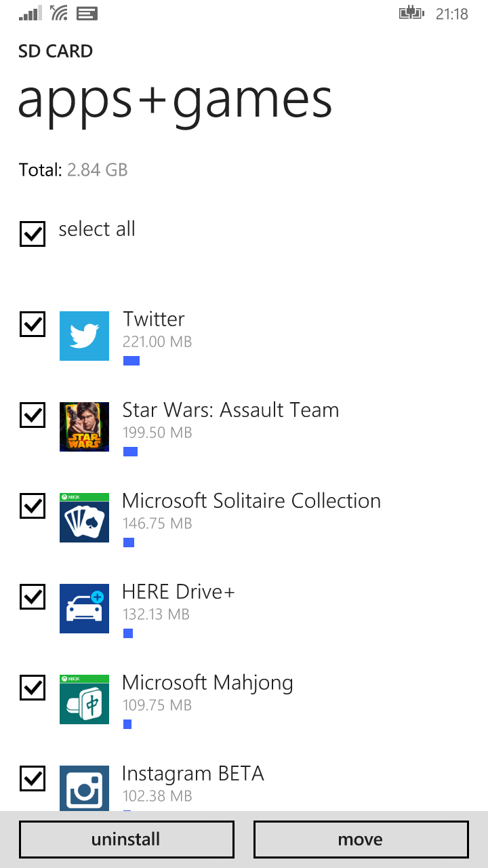The height and width of the screenshot is (868, 488).
Task: Tap the Instagram BETA camera icon
Action: (x=84, y=788)
